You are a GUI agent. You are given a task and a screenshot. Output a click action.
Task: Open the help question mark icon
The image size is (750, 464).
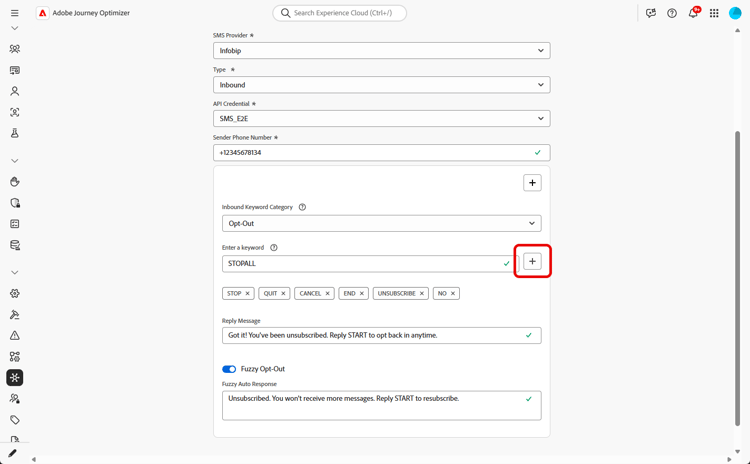tap(672, 13)
